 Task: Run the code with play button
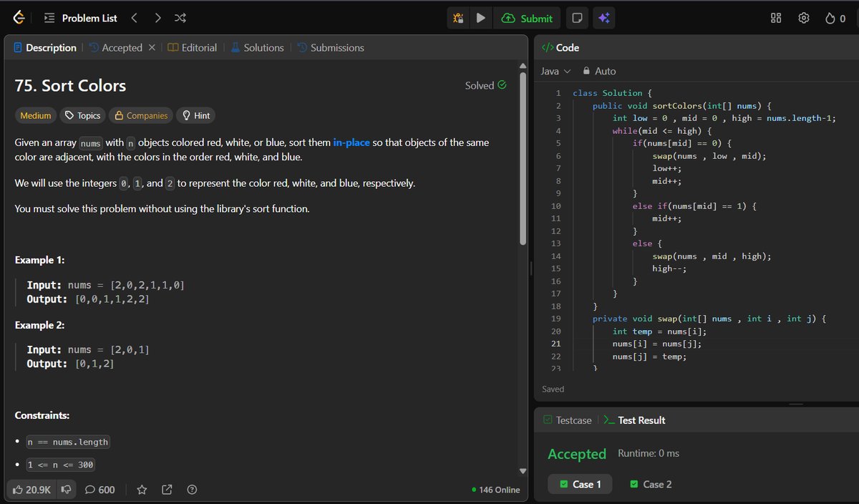pos(480,18)
